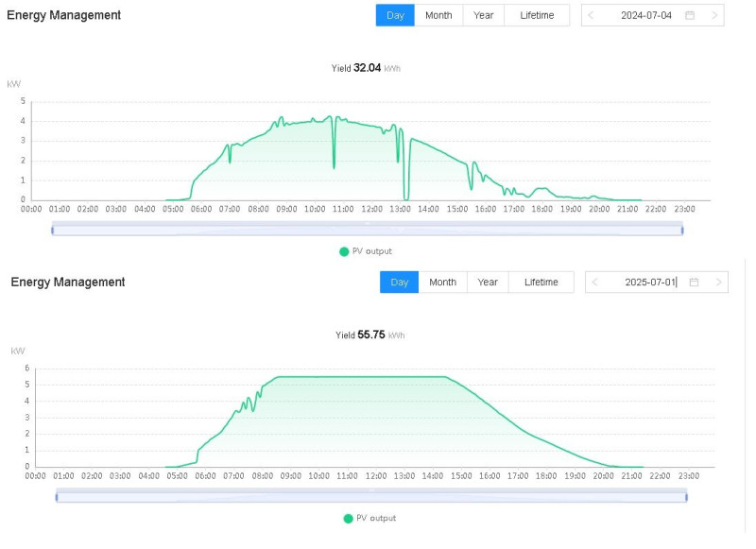Image resolution: width=756 pixels, height=549 pixels.
Task: Click the top chart time-range zoom slider
Action: tap(368, 229)
